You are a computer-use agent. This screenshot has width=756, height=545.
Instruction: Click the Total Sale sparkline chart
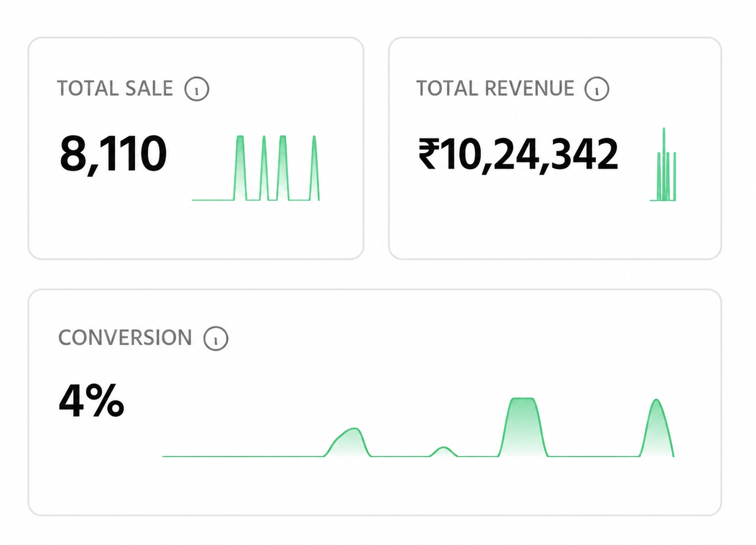[256, 168]
